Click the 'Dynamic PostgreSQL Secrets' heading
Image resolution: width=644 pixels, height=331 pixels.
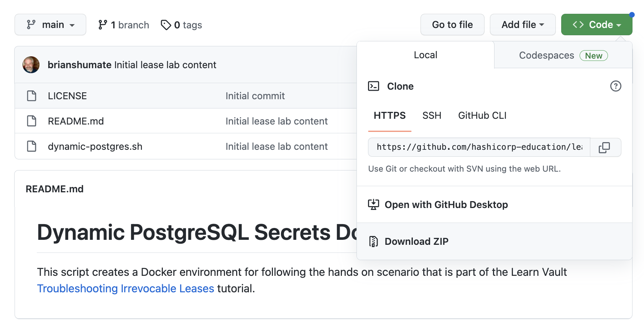click(197, 232)
